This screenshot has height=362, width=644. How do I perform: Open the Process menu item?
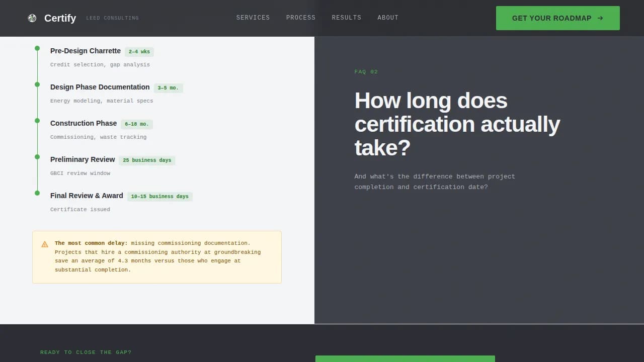[x=301, y=18]
